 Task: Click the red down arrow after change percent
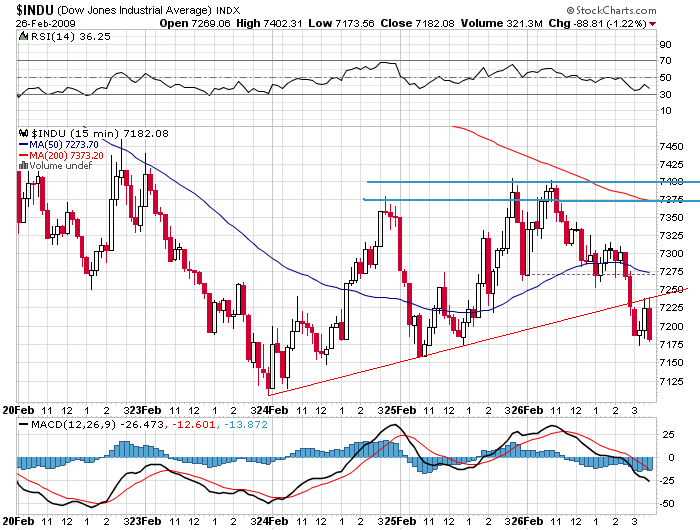point(653,24)
